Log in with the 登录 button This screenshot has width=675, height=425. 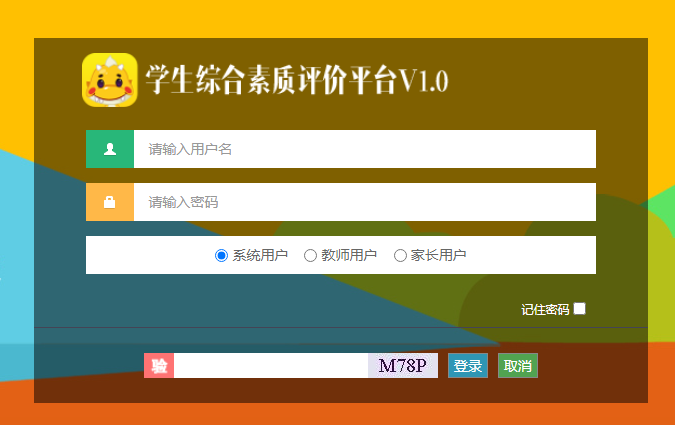click(x=468, y=366)
